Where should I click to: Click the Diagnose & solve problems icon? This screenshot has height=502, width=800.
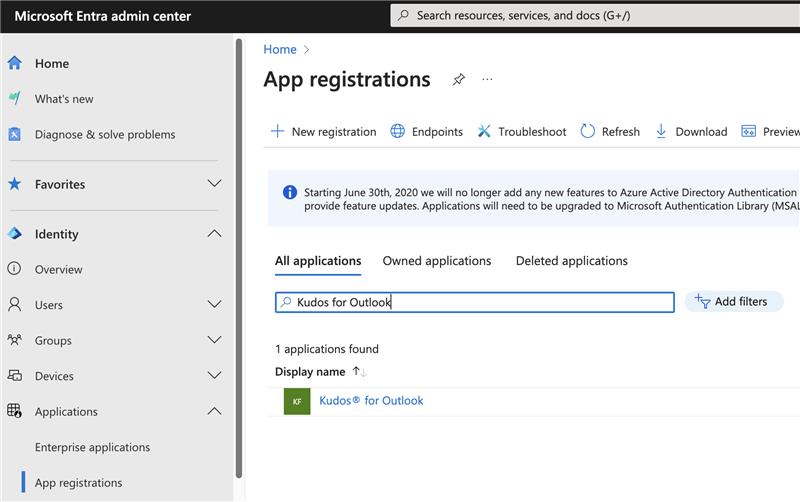(14, 134)
